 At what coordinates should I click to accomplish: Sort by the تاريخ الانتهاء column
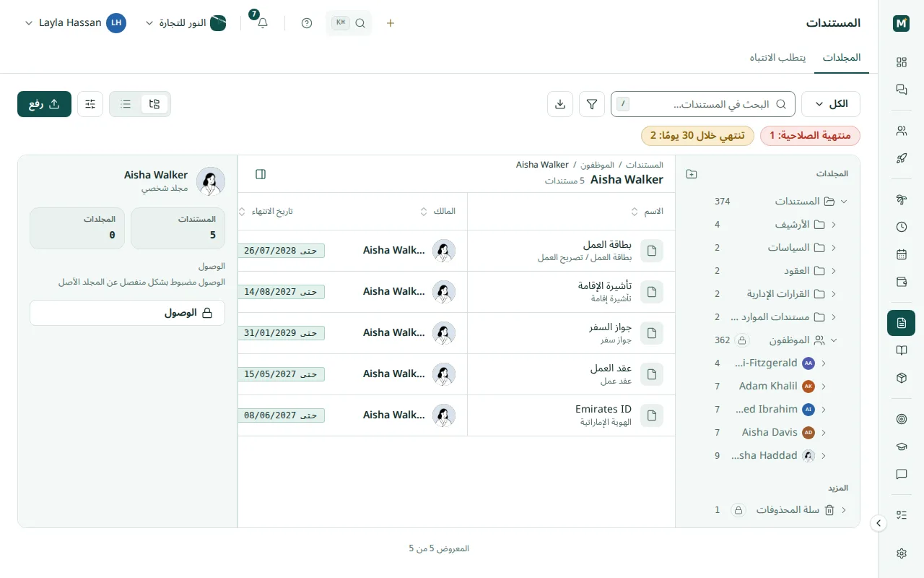click(266, 212)
